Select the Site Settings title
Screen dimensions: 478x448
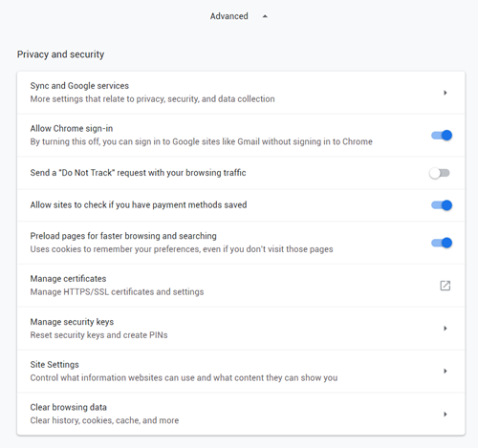point(54,365)
